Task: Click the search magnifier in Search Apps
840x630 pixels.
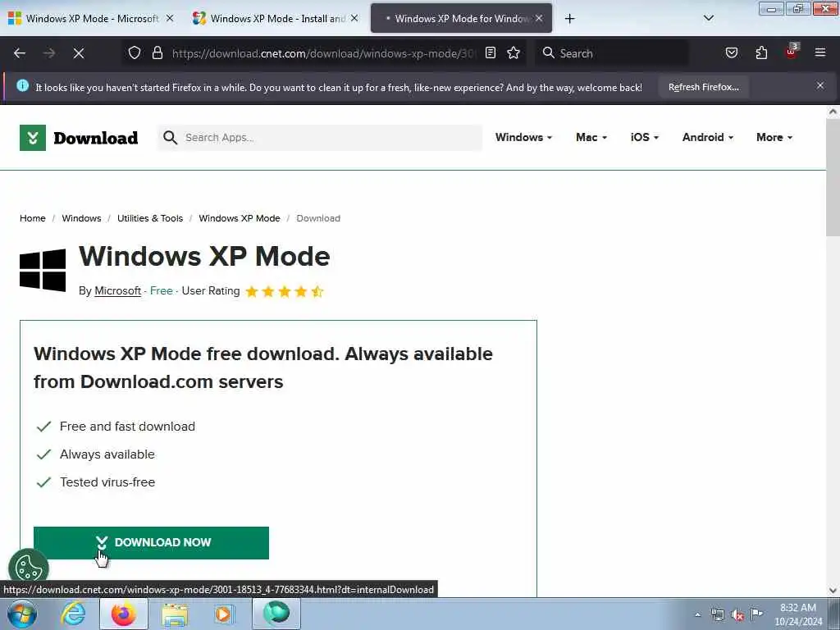Action: (x=170, y=138)
